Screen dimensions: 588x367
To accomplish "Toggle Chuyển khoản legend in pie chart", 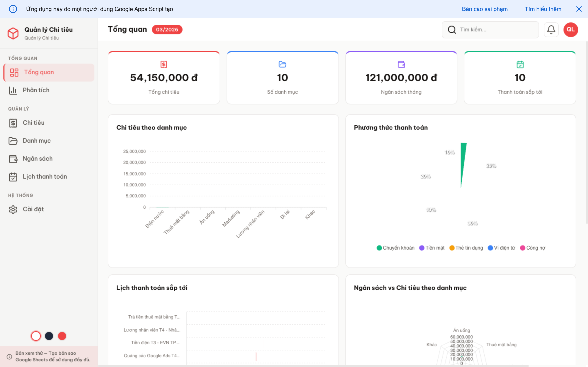I will [x=395, y=248].
